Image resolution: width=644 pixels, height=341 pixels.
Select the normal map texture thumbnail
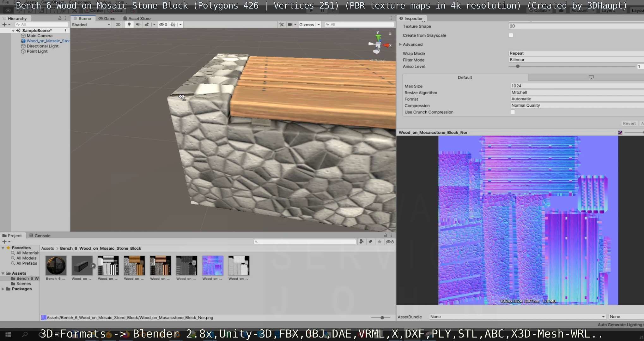(212, 266)
